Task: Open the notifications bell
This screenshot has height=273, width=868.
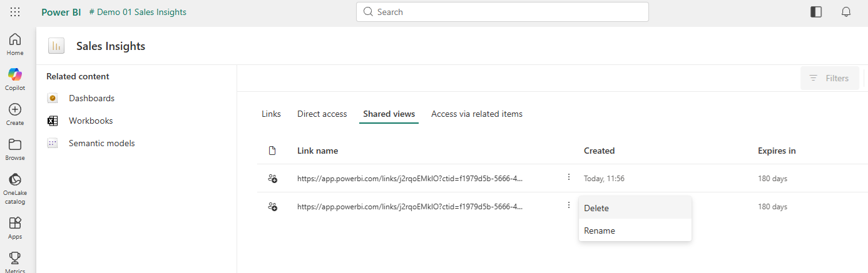Action: (x=846, y=12)
